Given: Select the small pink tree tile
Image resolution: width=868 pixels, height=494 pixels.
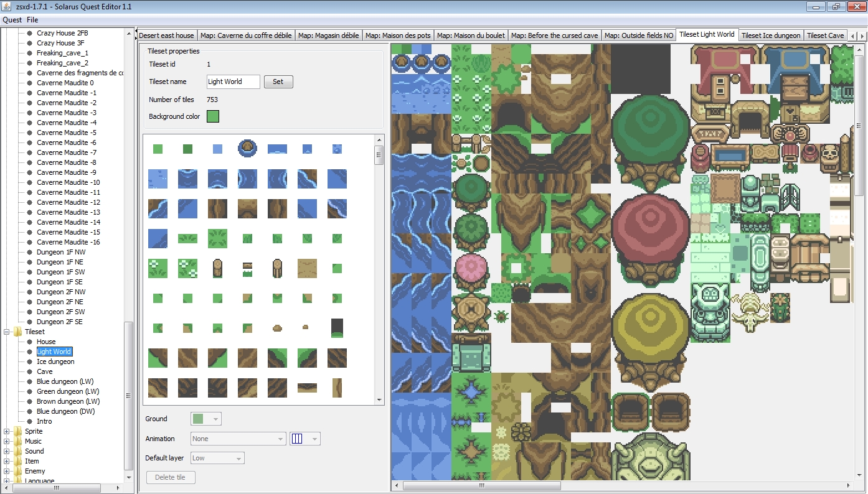Looking at the screenshot, I should point(471,273).
